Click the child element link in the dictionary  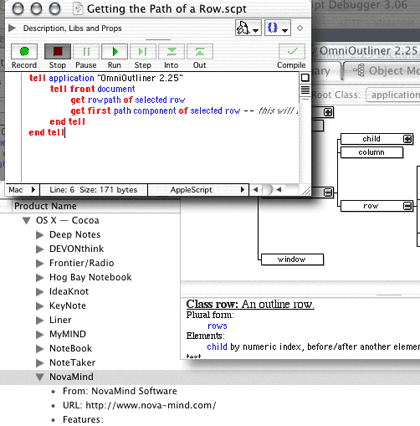point(217,347)
